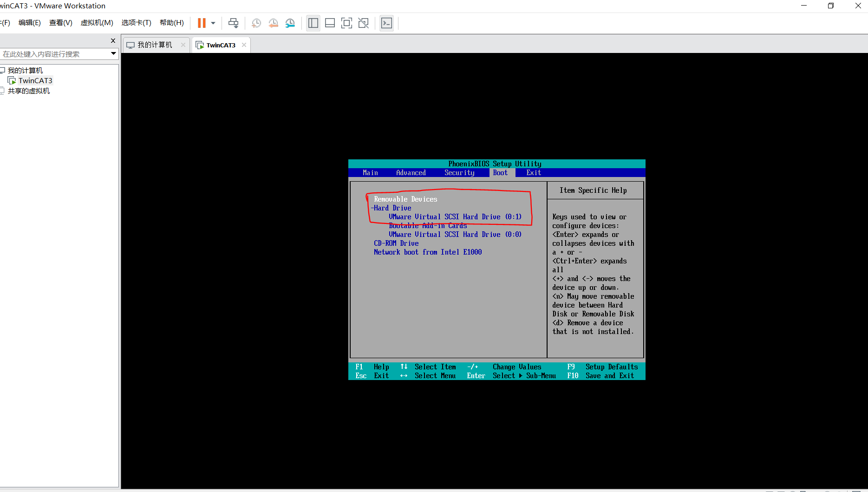This screenshot has height=492, width=868.
Task: Select VMware Virtual SCSI Hard Drive (0:1)
Action: (455, 217)
